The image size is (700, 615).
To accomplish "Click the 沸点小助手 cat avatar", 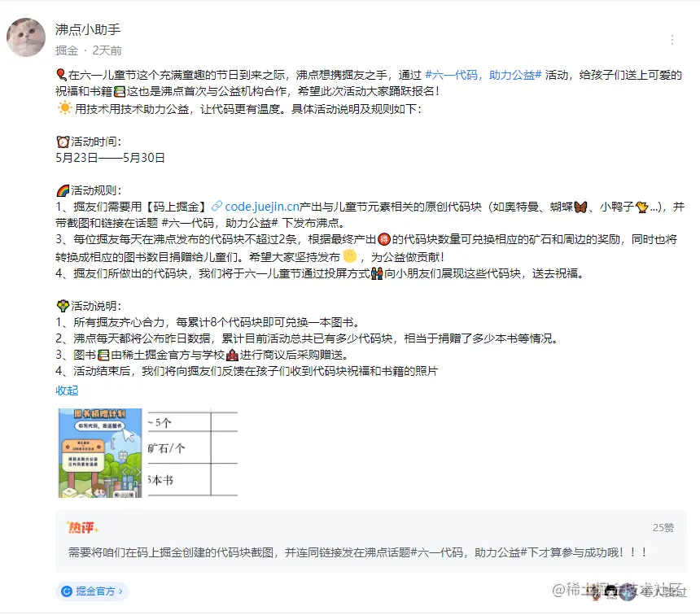I will [x=26, y=37].
